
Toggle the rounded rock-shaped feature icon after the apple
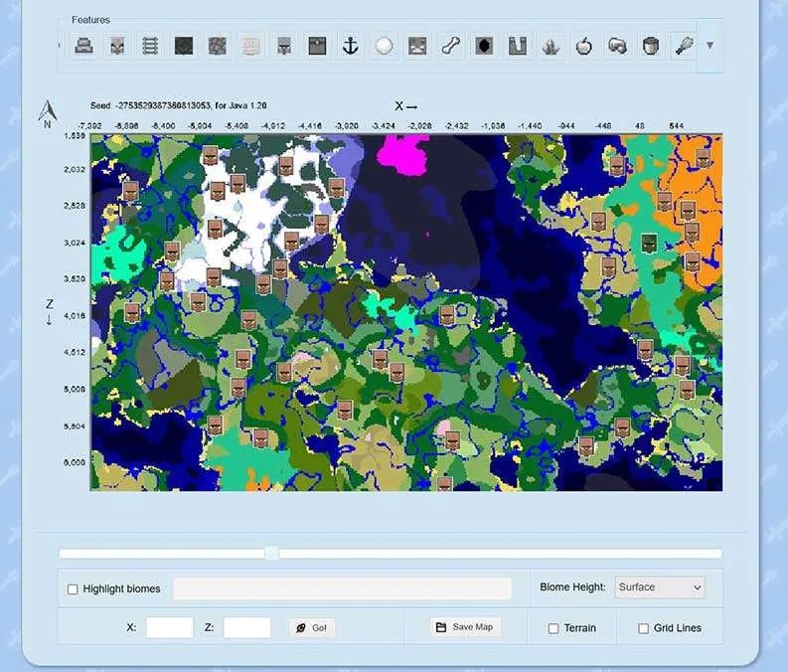[x=617, y=46]
